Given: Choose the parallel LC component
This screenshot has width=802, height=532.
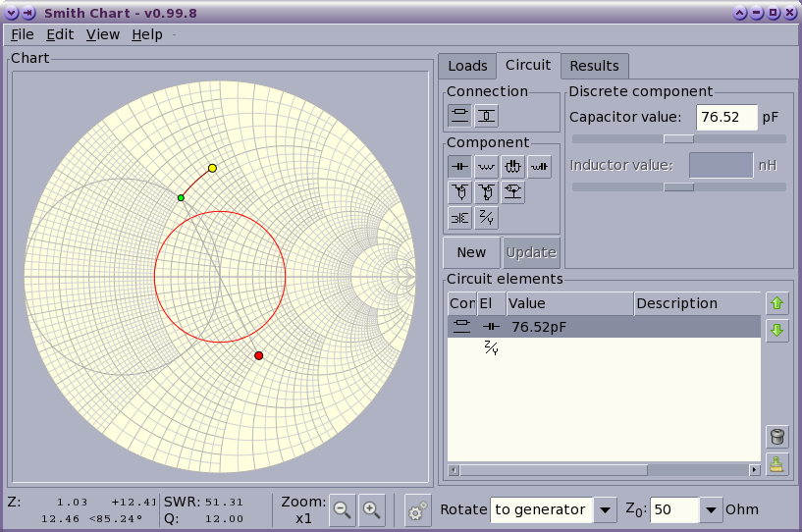Looking at the screenshot, I should [512, 166].
